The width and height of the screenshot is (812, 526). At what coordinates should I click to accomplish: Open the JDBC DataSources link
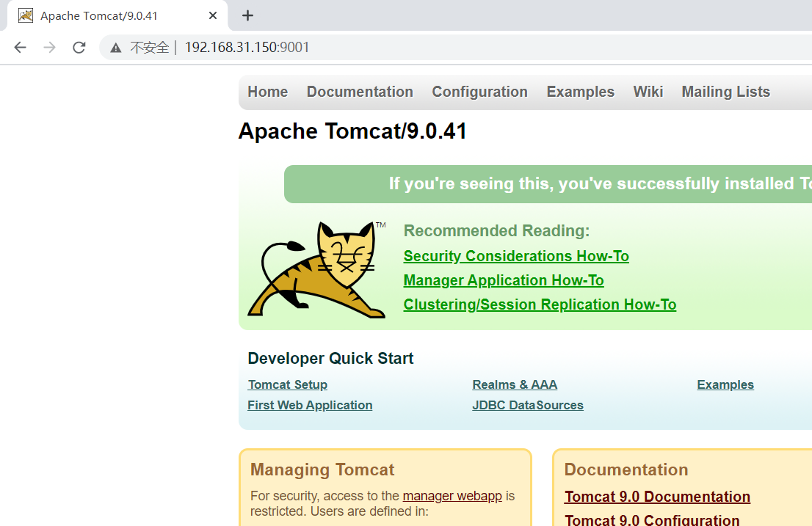point(528,406)
